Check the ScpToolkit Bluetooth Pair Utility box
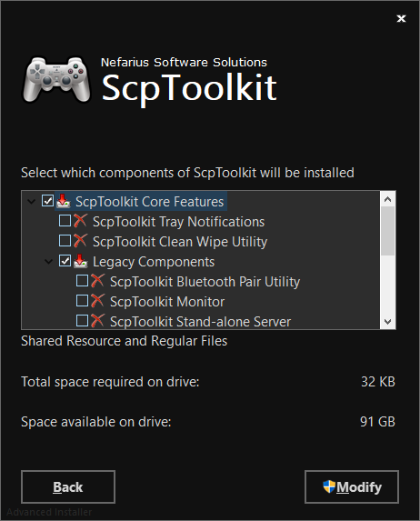Image resolution: width=420 pixels, height=521 pixels. pyautogui.click(x=82, y=281)
